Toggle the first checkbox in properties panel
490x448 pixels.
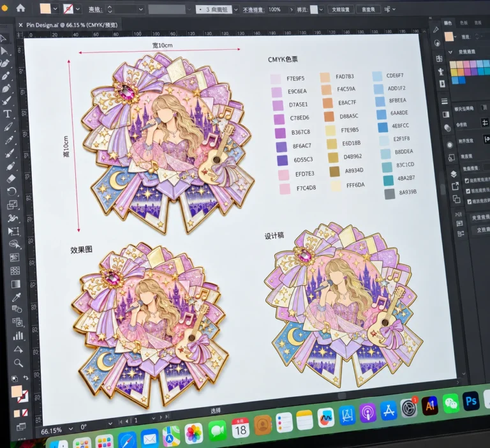pyautogui.click(x=466, y=181)
